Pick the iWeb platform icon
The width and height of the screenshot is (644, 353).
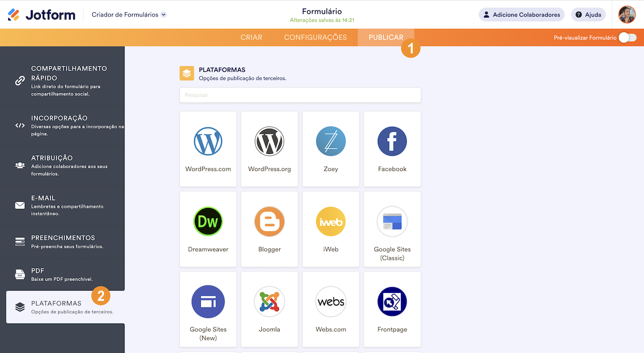pyautogui.click(x=331, y=222)
